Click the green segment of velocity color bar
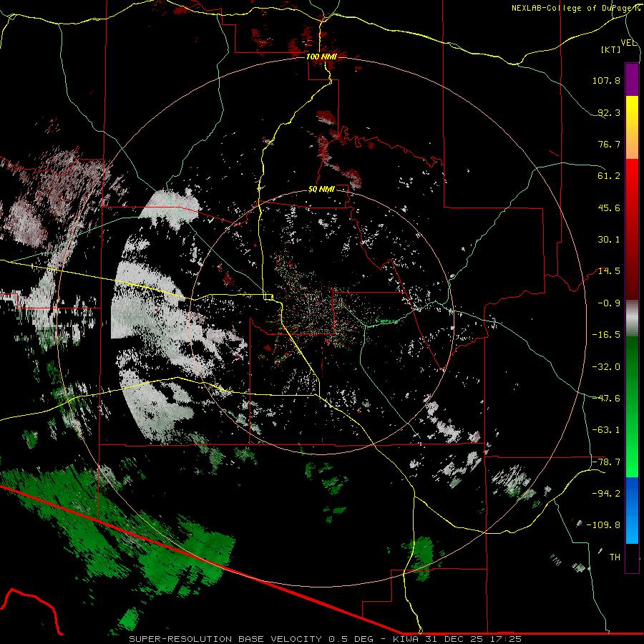 pyautogui.click(x=632, y=406)
